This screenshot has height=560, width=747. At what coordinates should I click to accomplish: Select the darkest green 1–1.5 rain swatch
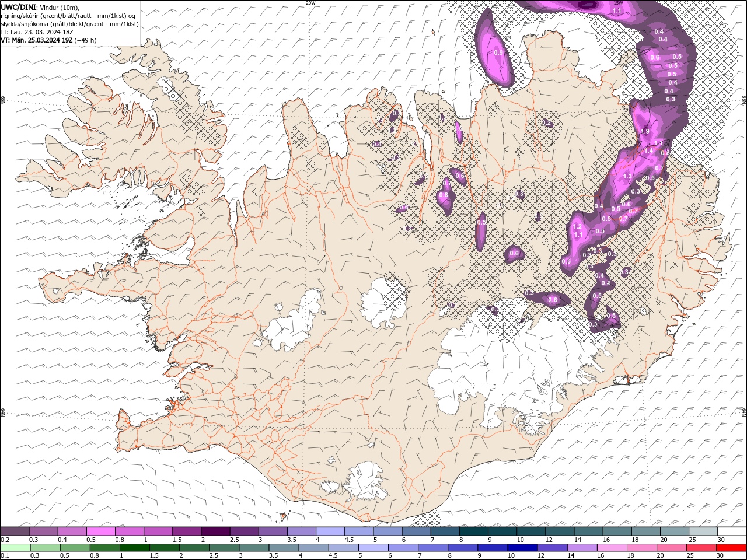point(134,548)
